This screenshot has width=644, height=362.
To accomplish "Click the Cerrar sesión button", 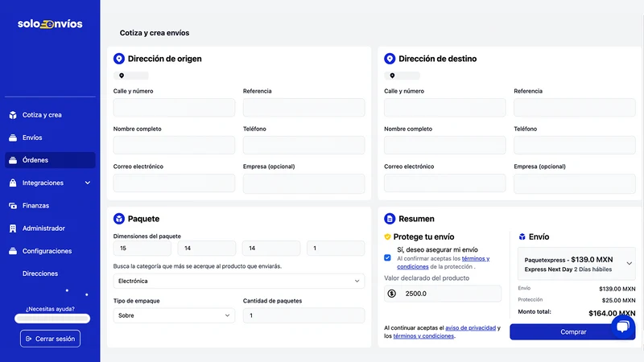I will coord(50,339).
